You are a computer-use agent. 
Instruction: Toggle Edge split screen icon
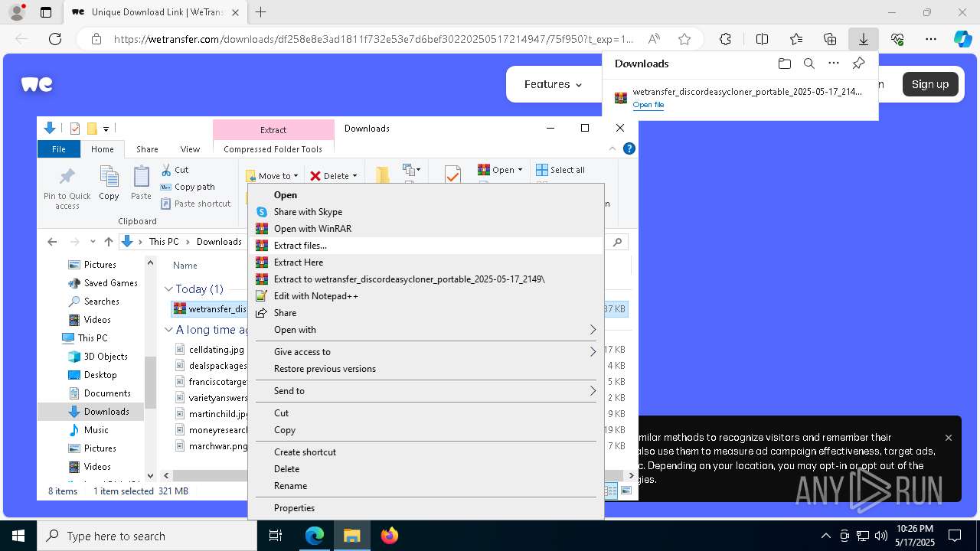[762, 39]
